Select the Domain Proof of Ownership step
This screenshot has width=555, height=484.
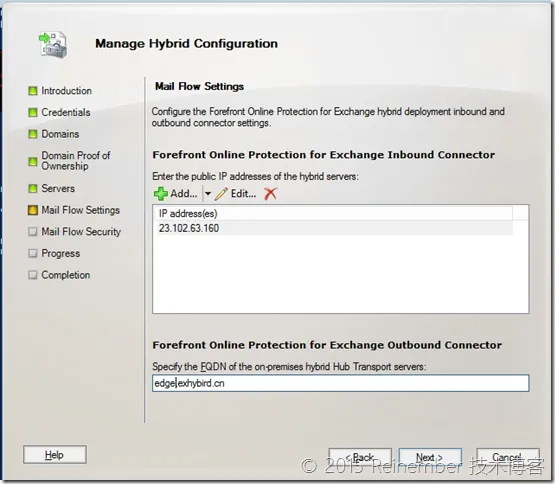(x=76, y=161)
